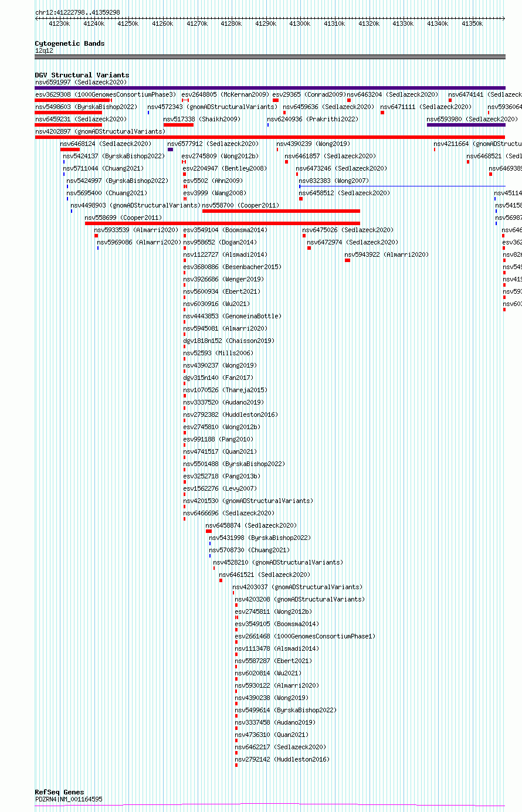
Task: Click the long red nsv558699 bar
Action: point(222,223)
